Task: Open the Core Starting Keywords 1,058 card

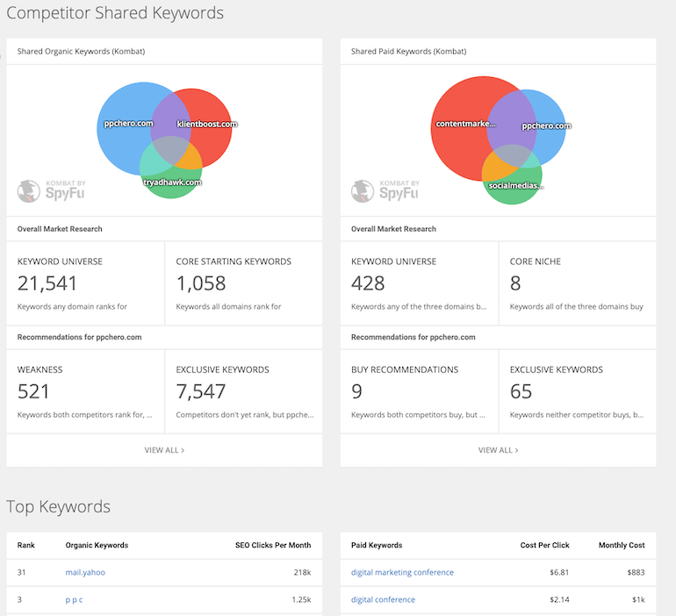Action: click(243, 283)
